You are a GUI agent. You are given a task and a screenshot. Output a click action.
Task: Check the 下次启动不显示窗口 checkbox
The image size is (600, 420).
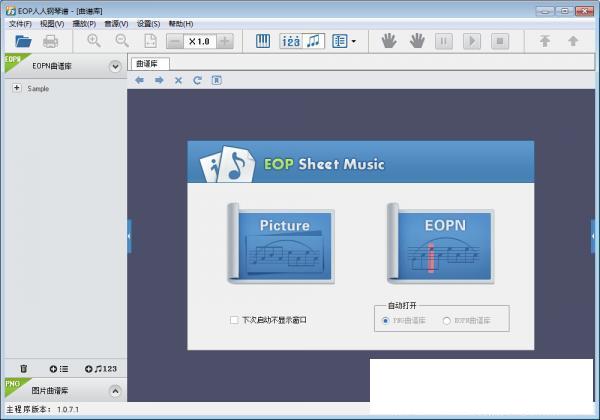coord(234,320)
